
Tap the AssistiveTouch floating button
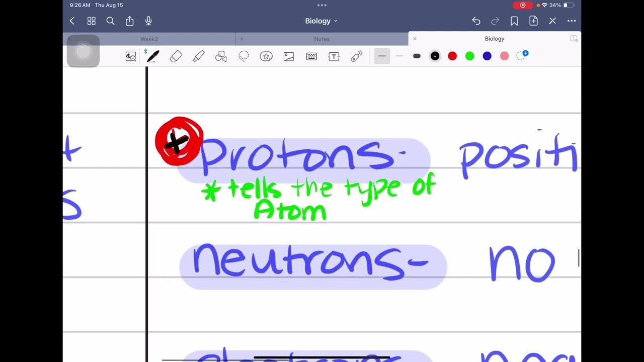(83, 51)
